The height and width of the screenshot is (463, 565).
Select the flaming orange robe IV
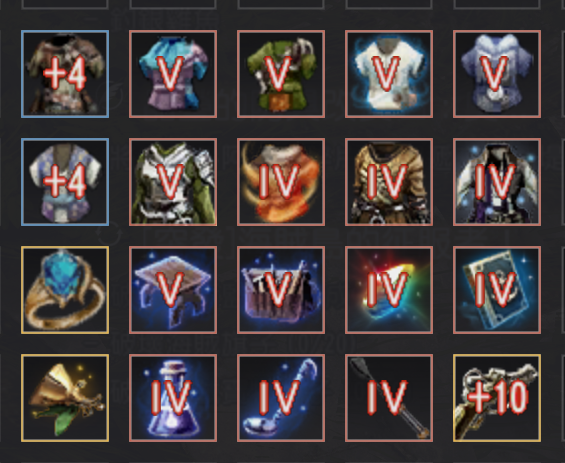click(x=281, y=182)
